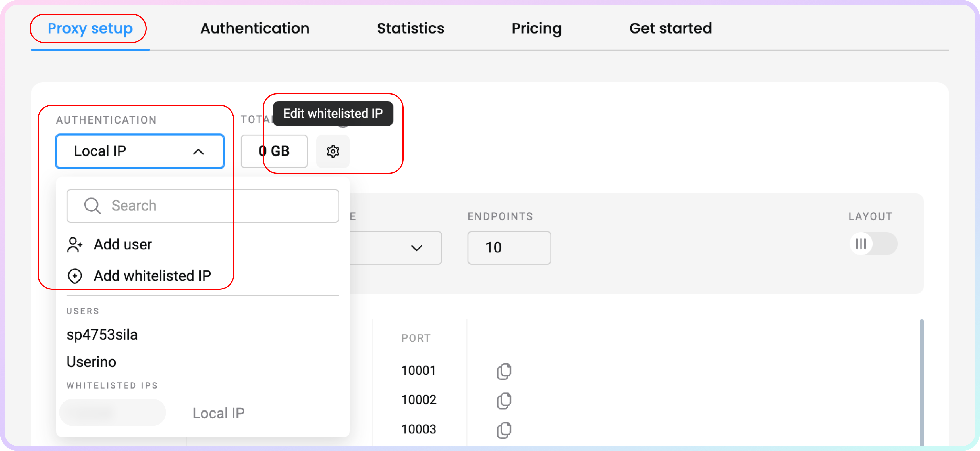Click the plus pin icon for whitelisted IP
This screenshot has height=451, width=980.
[x=74, y=276]
